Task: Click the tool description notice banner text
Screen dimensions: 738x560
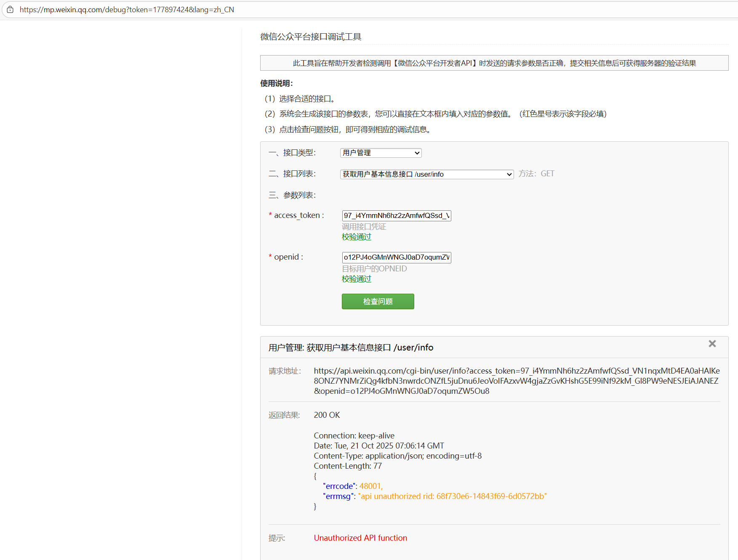Action: (x=494, y=63)
